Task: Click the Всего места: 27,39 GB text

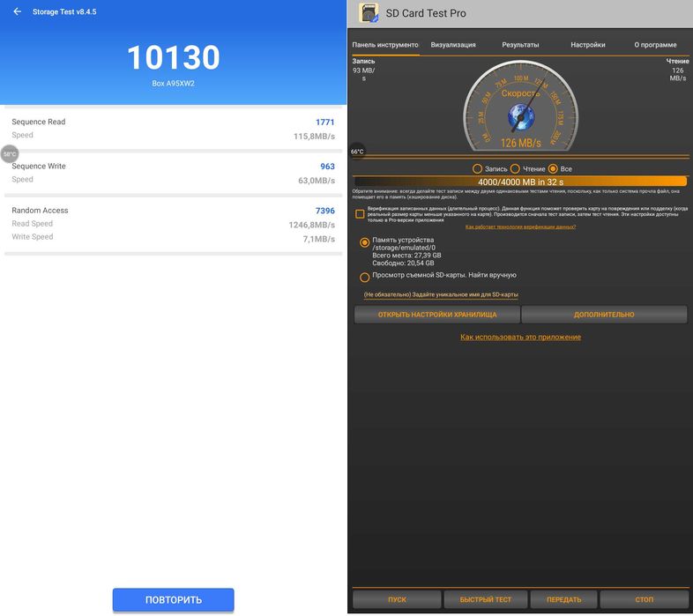Action: click(406, 256)
